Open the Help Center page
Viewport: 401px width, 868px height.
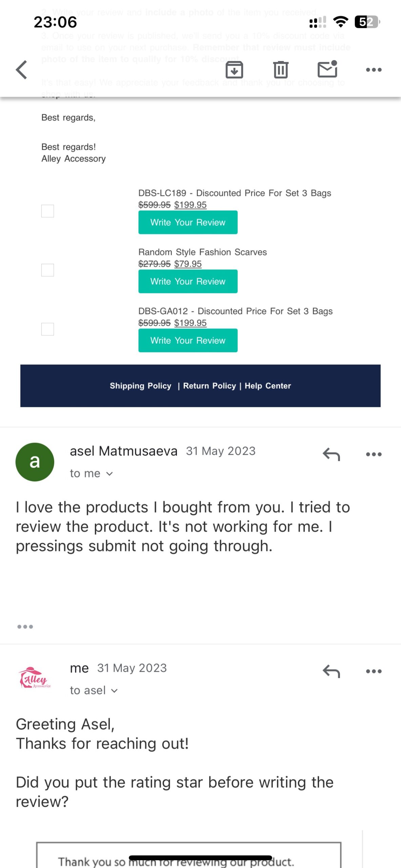click(x=268, y=386)
